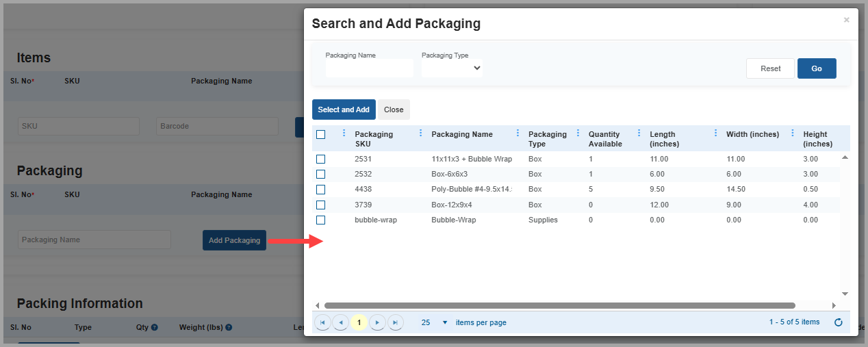The height and width of the screenshot is (347, 868).
Task: Click the Close button beside Select and Add
Action: click(394, 110)
